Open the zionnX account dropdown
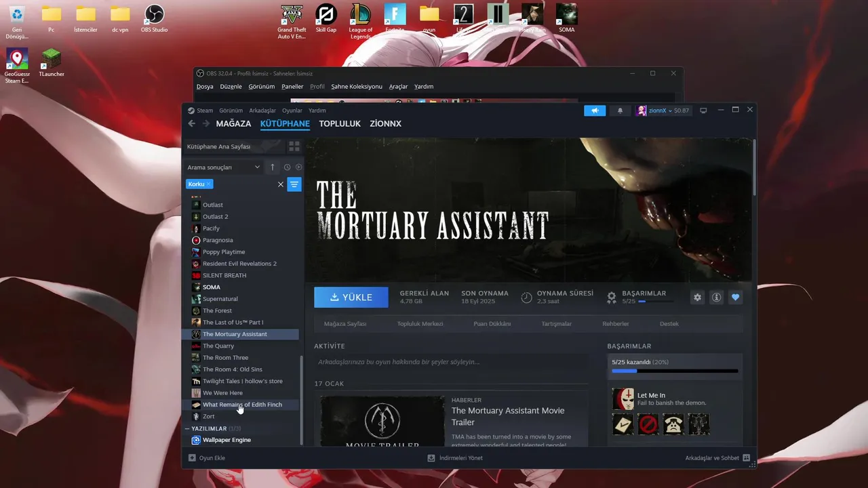868x488 pixels. (x=663, y=110)
